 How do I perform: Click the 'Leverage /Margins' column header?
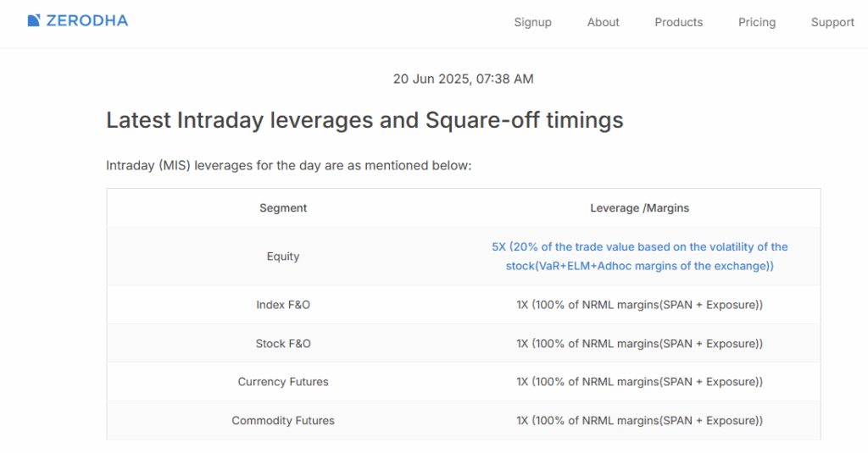coord(639,208)
